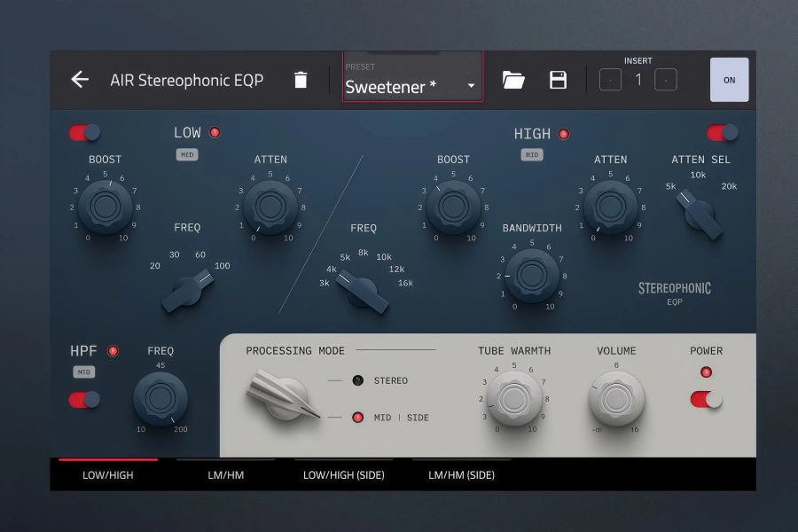
Task: Click the LOW ATTEN knob
Action: (x=270, y=207)
